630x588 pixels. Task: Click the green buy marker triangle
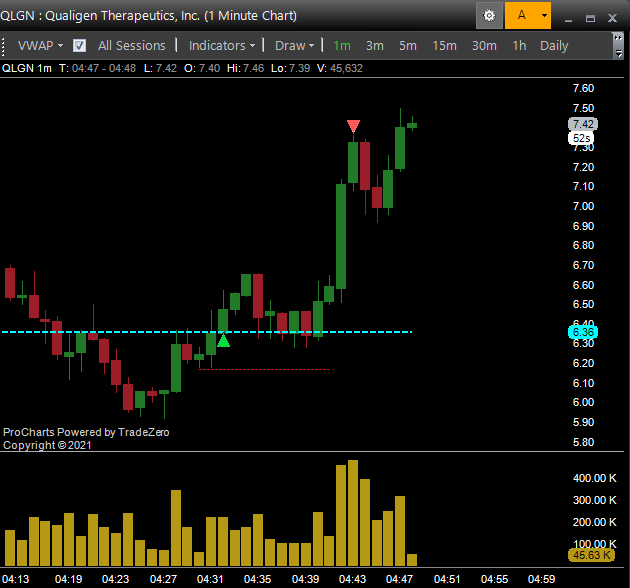[223, 340]
